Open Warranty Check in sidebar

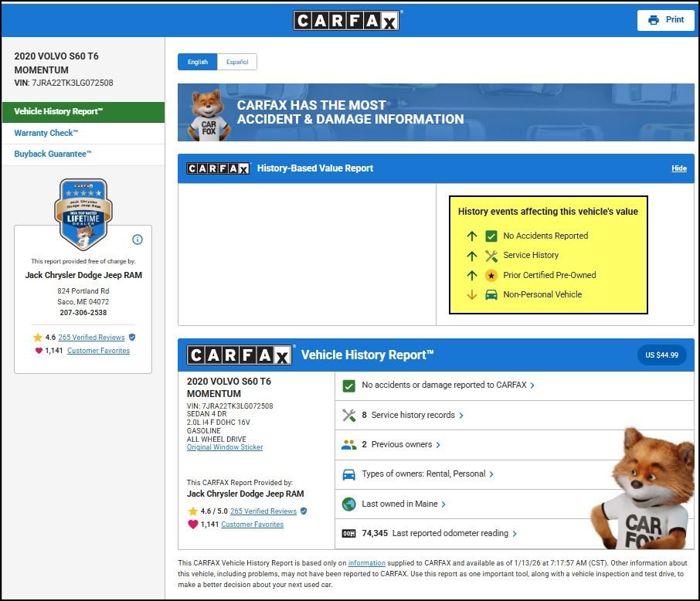46,133
